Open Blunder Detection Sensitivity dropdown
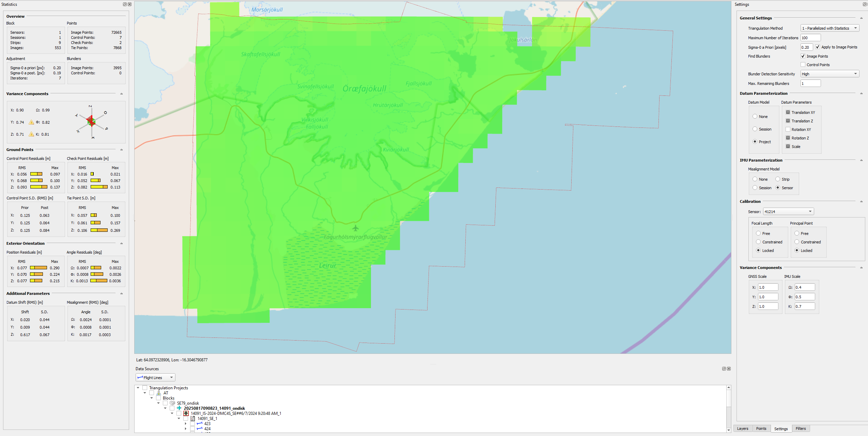 830,74
